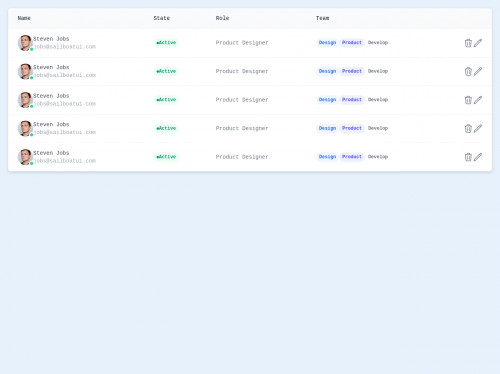
Task: Select the Product tag in the first row
Action: [352, 43]
